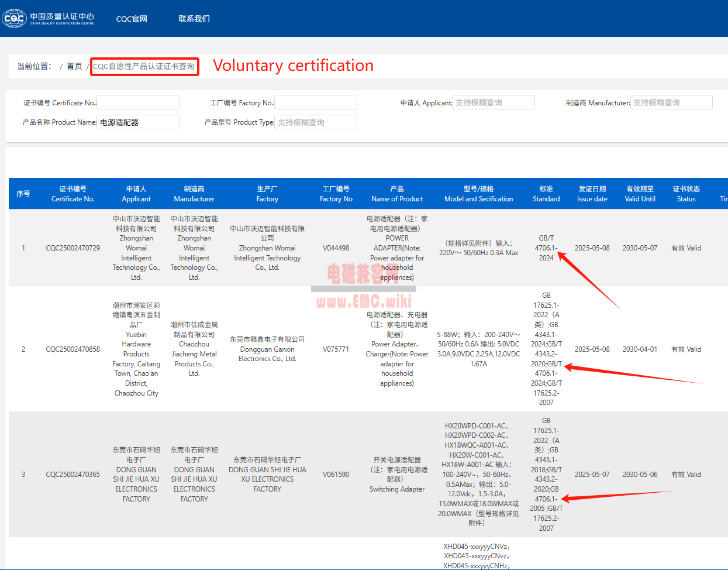Screen dimensions: 728x570
Task: Click the Factory No column header
Action: [x=336, y=194]
